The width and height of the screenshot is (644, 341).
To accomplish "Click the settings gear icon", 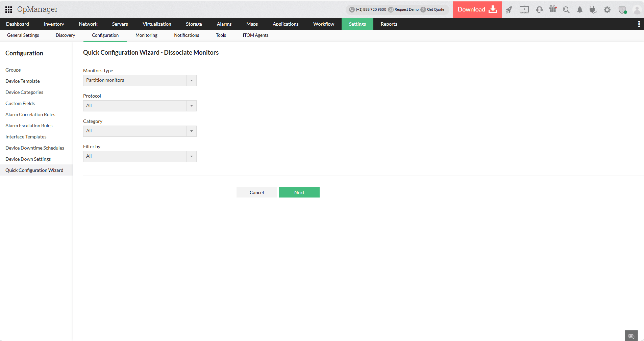I will 607,10.
